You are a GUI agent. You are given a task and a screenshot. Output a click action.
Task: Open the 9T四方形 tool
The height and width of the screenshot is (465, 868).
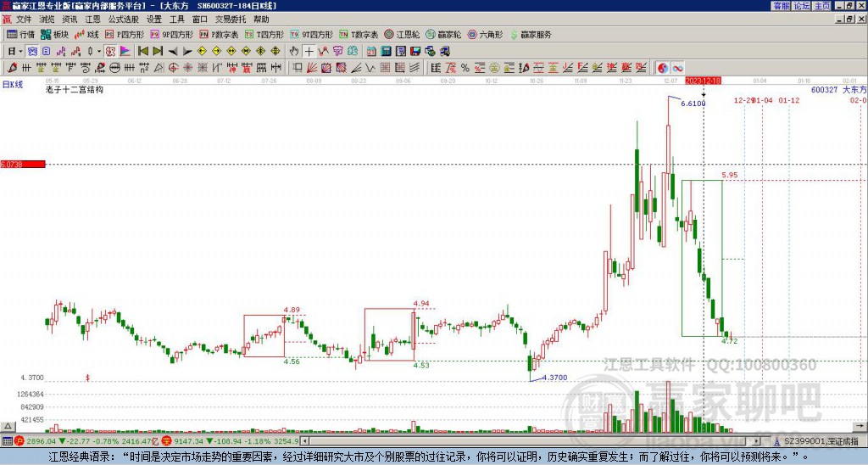click(x=312, y=34)
